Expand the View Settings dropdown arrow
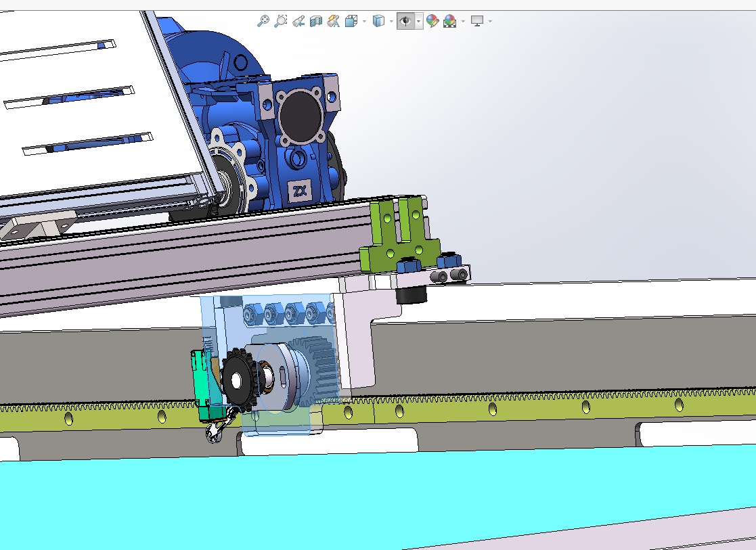The image size is (756, 550). click(x=490, y=21)
